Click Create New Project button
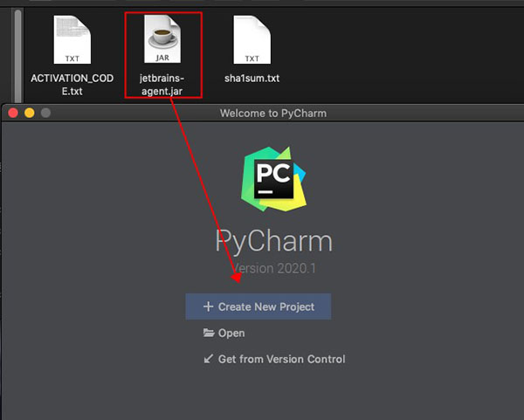The image size is (524, 420). pyautogui.click(x=259, y=306)
